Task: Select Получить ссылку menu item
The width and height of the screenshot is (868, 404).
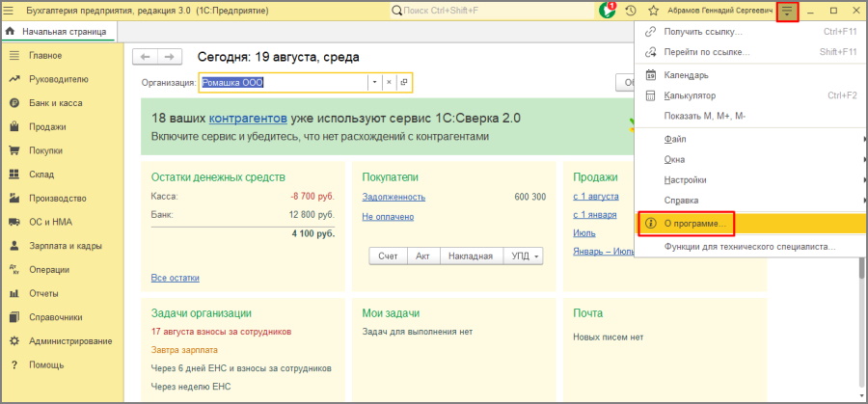Action: pyautogui.click(x=750, y=32)
